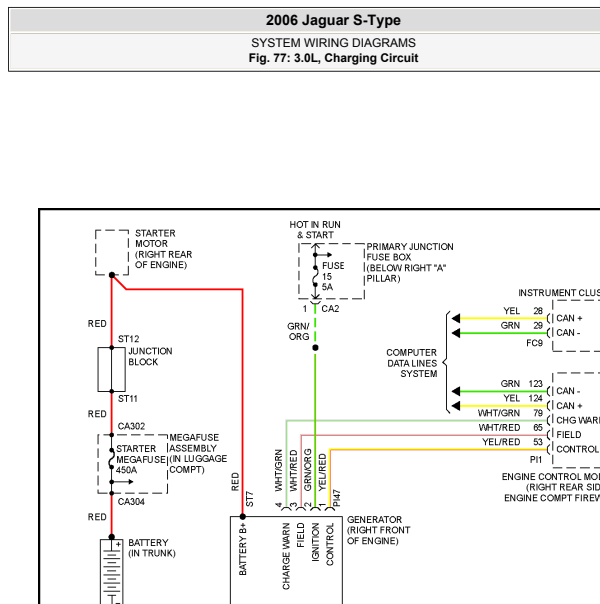
Task: Select the starter motor dashed box symbol
Action: (x=112, y=252)
